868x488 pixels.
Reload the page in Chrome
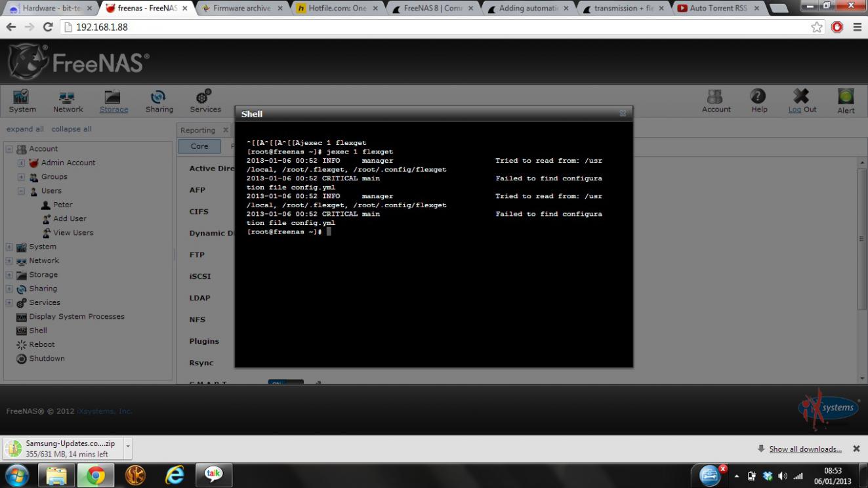(48, 28)
